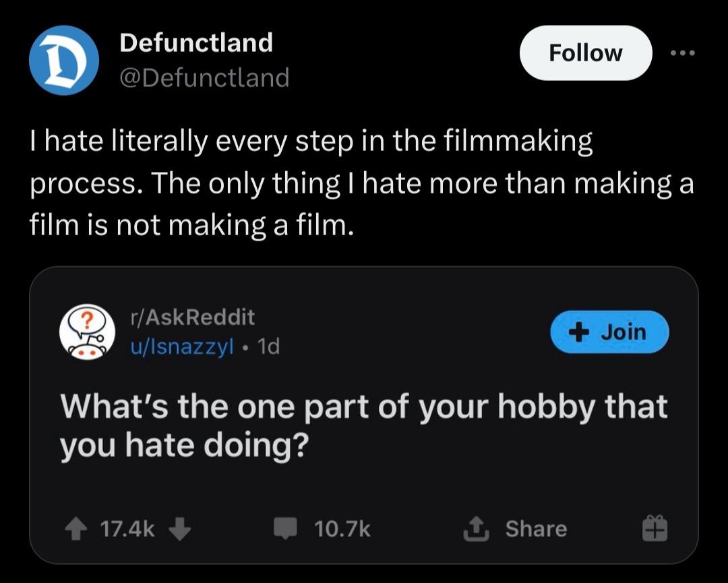Click the plus icon on Join button
Screen dimensions: 728x583
576,332
